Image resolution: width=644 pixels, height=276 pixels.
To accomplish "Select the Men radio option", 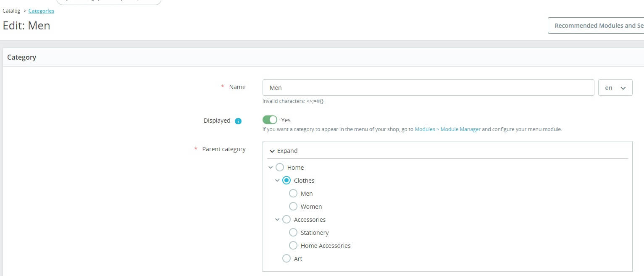I will coord(293,193).
